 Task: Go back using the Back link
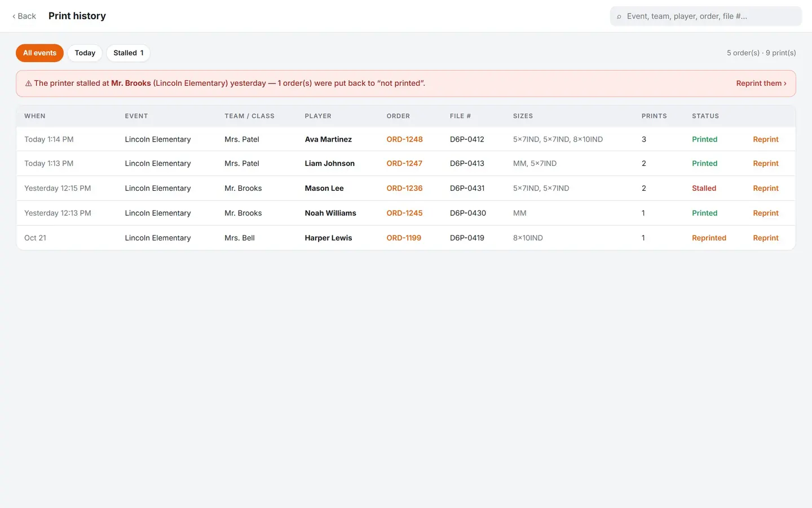[24, 16]
